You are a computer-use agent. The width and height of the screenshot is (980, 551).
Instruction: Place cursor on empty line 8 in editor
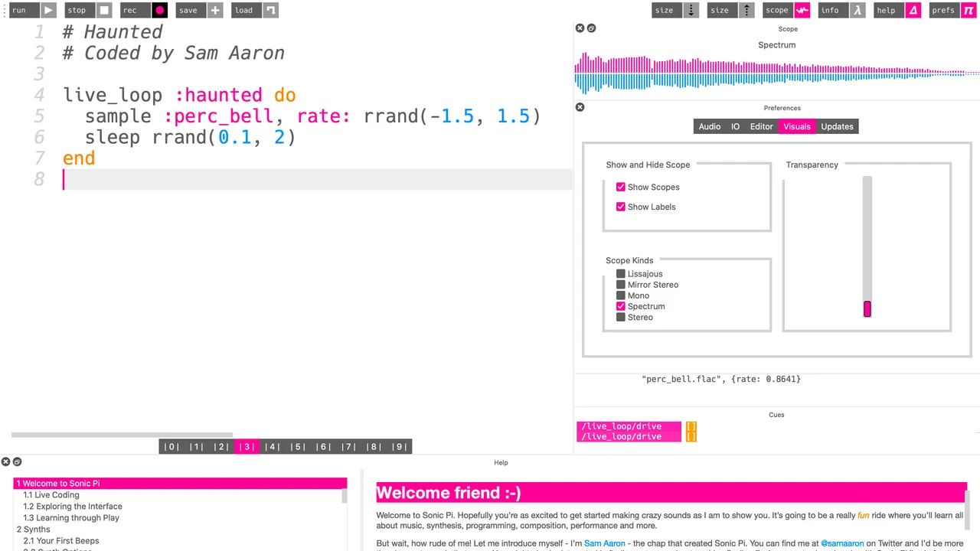click(x=317, y=179)
